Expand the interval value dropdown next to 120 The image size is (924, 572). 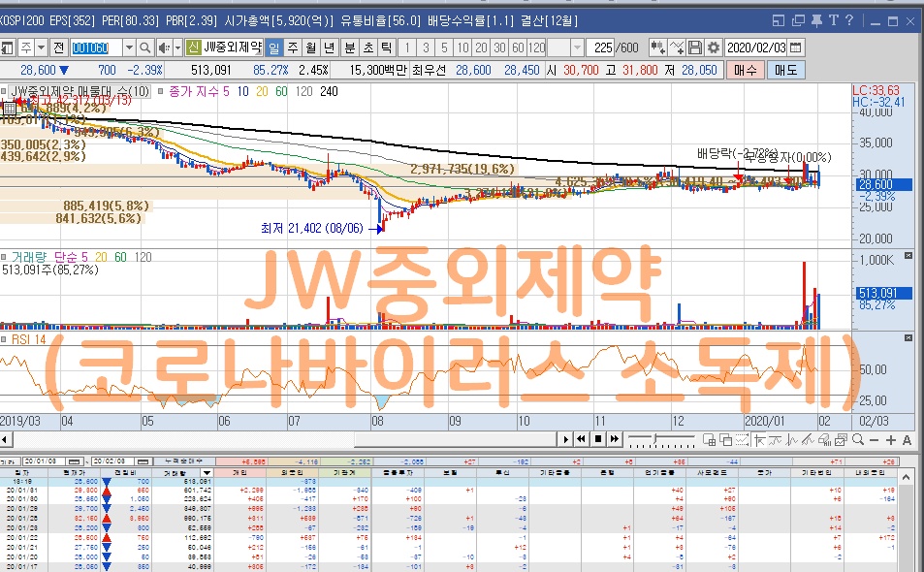pyautogui.click(x=578, y=48)
